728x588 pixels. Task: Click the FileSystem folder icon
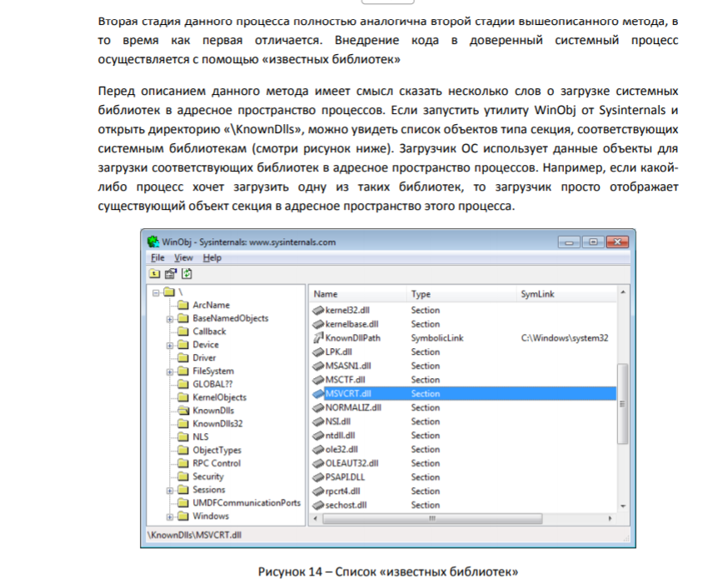click(x=183, y=371)
